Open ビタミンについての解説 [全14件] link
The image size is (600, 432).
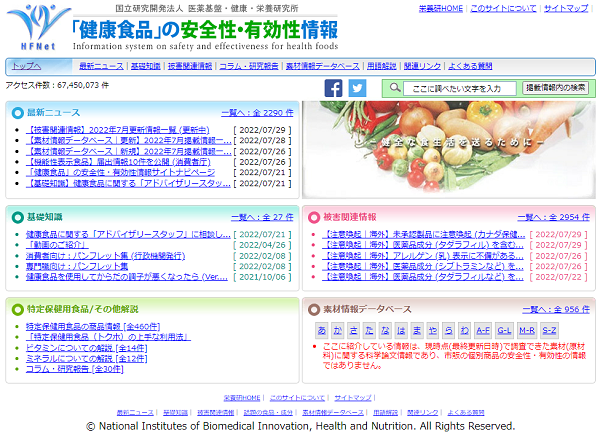point(86,348)
